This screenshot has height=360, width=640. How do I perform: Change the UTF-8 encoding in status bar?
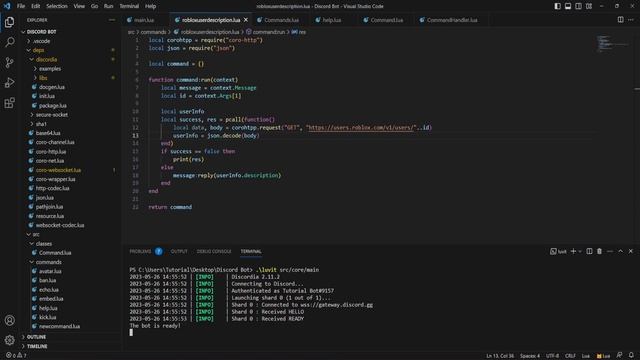552,356
